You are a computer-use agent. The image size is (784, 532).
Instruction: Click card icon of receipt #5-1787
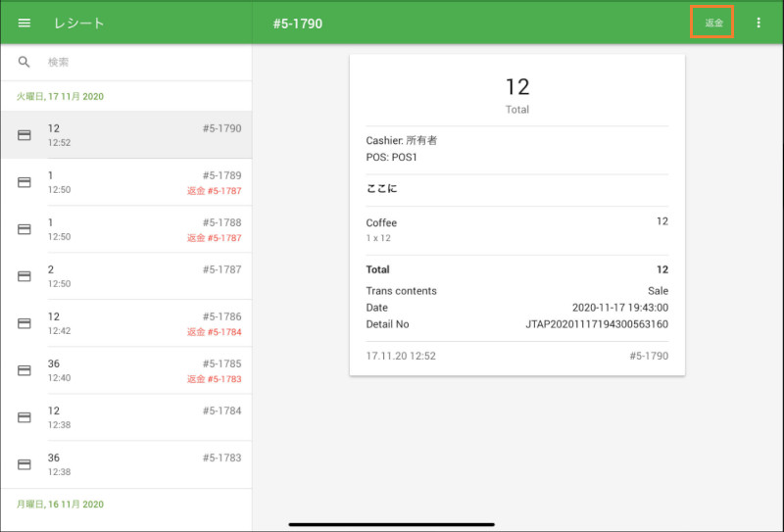(x=24, y=276)
